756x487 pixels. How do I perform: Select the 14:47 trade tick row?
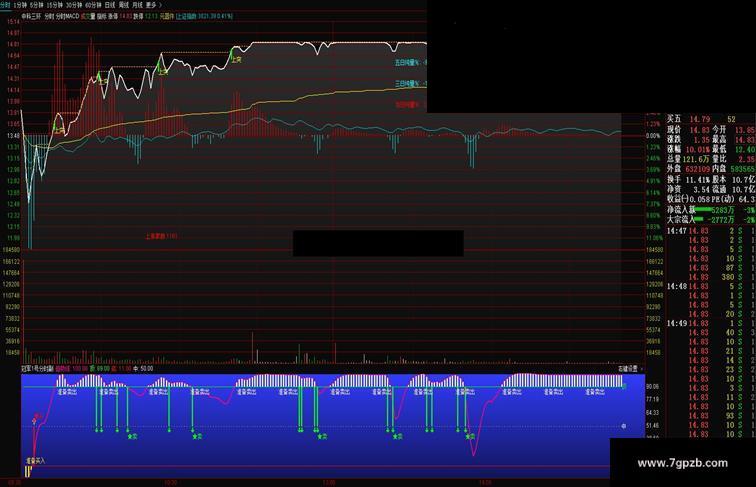coord(711,231)
